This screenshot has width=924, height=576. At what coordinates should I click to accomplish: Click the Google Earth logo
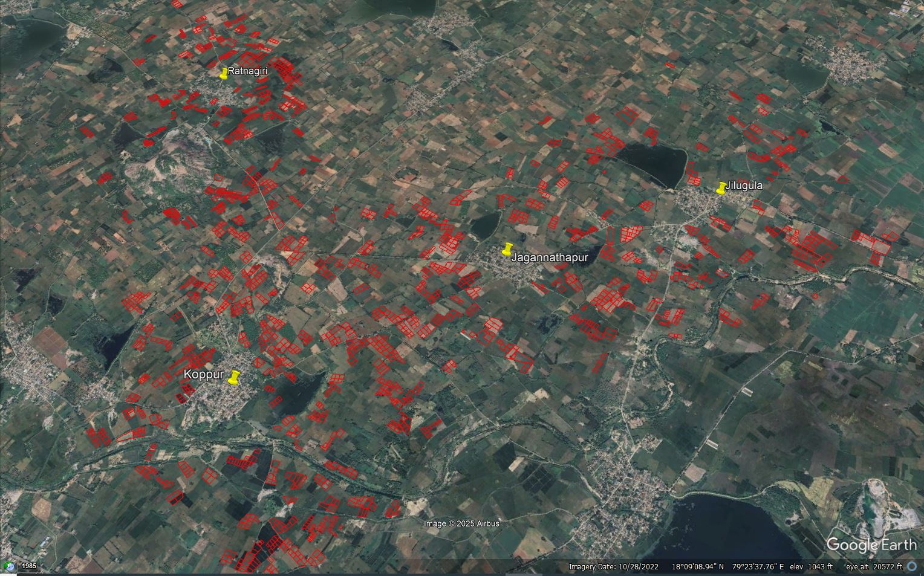(x=873, y=545)
